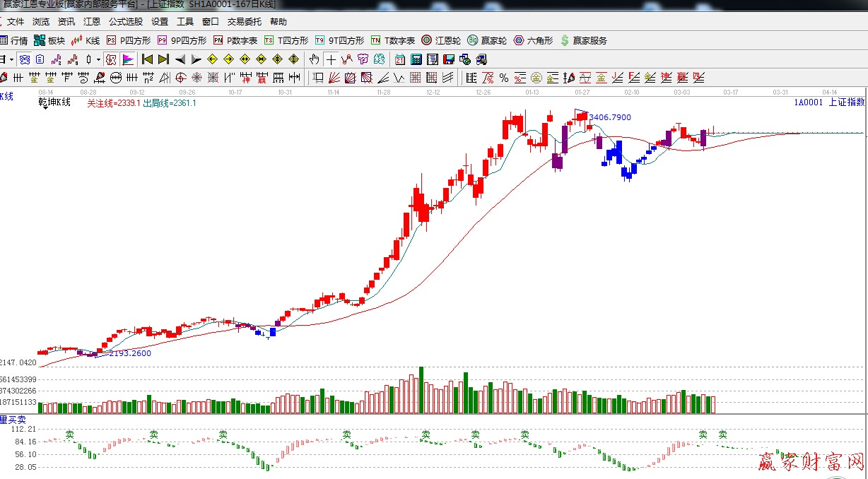This screenshot has height=479, width=868.
Task: Select the percent (%) drawing tool
Action: (x=504, y=78)
